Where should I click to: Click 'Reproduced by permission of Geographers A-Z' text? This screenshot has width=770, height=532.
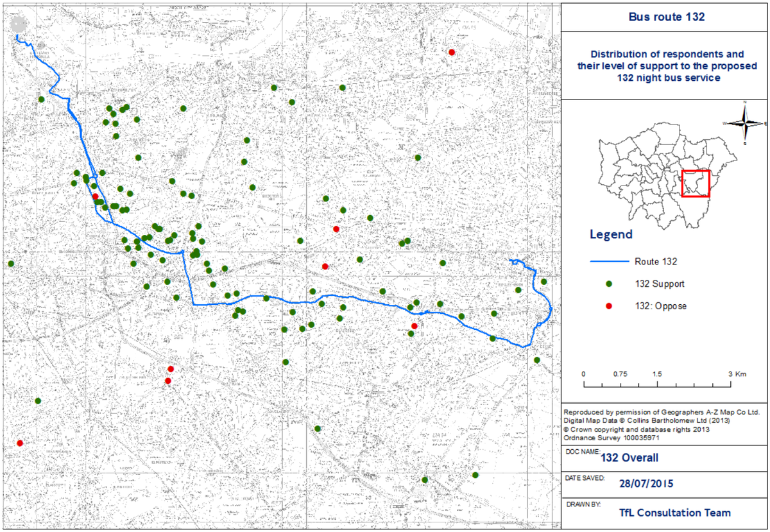pos(661,412)
